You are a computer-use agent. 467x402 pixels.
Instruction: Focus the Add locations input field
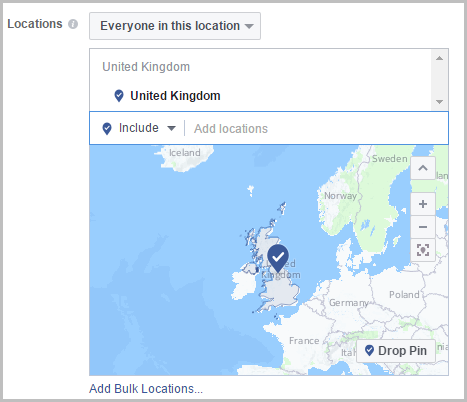[x=316, y=128]
